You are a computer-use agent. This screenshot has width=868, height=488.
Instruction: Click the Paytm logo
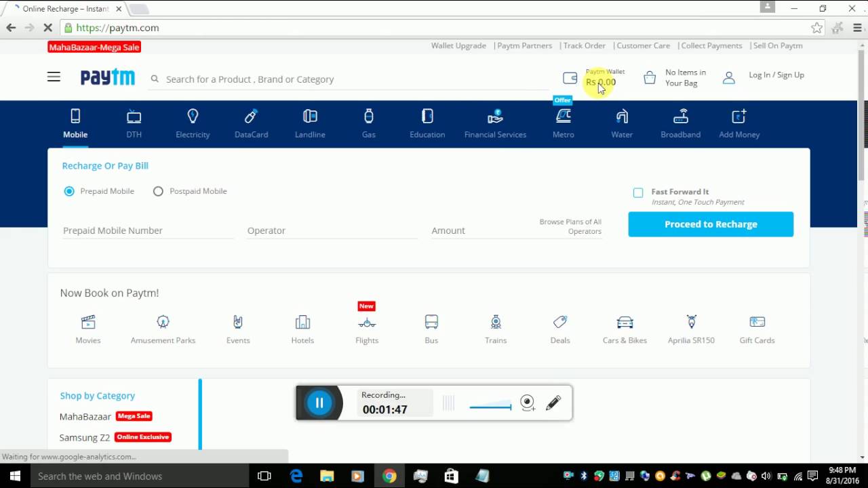click(108, 77)
